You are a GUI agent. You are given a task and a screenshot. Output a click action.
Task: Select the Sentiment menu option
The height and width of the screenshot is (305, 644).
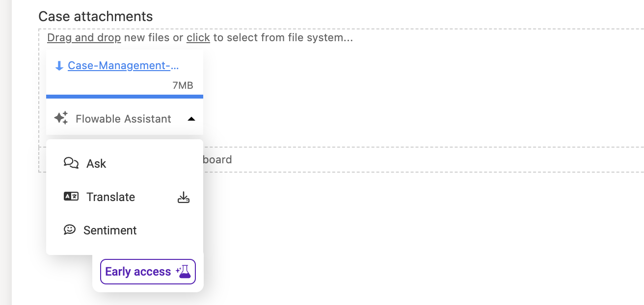(110, 230)
